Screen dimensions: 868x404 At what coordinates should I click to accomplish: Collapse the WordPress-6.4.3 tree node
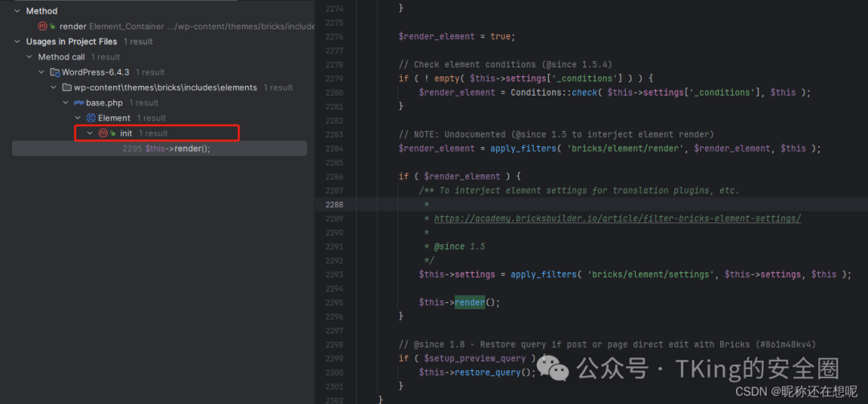[42, 72]
